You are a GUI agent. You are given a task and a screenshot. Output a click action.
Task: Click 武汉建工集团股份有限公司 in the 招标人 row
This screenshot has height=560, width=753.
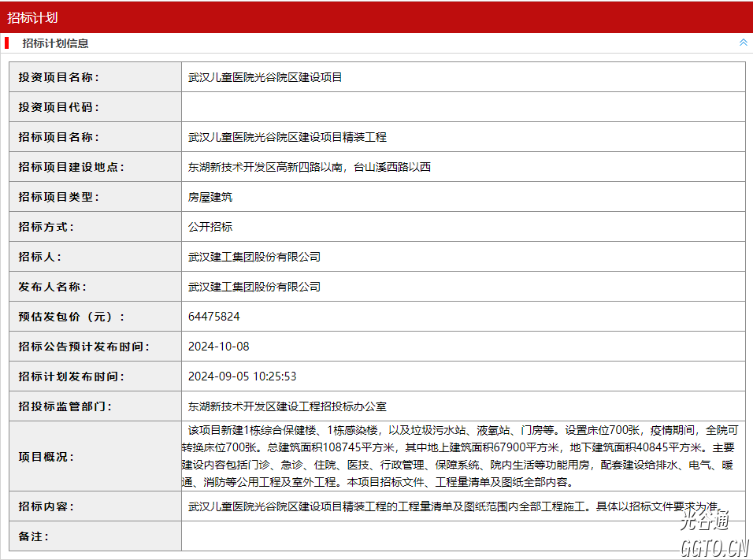tap(254, 257)
